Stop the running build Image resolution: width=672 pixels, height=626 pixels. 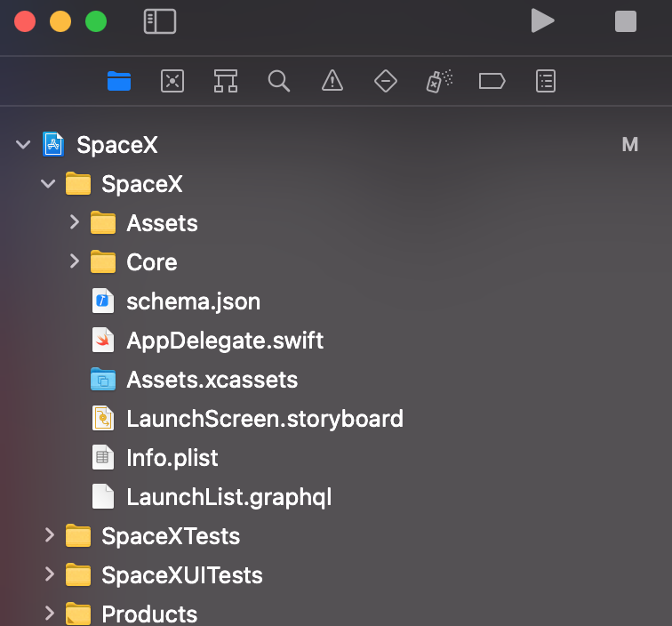626,21
